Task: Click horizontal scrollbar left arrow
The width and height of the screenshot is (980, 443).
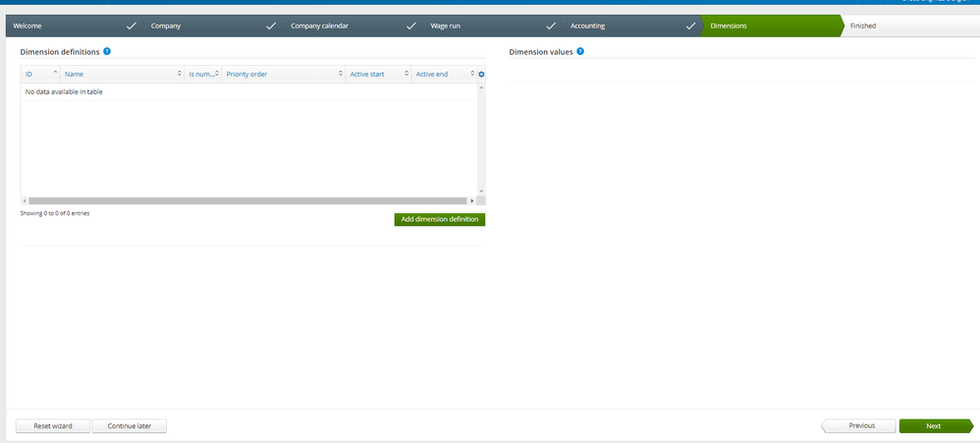Action: (x=25, y=201)
